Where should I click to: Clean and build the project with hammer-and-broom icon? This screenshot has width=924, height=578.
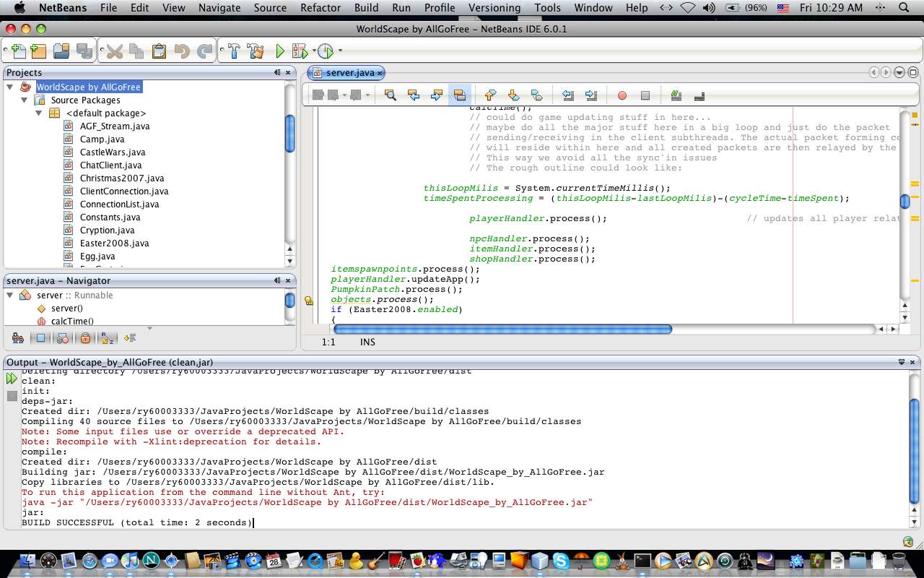point(255,51)
